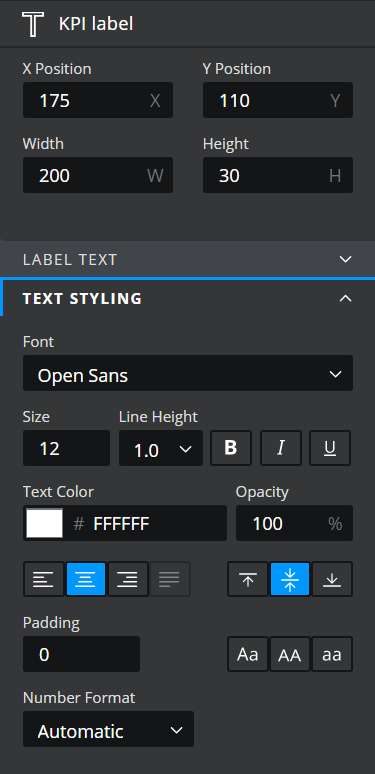Screen dimensions: 375x774
Task: Open the Open Sans font dropdown
Action: pos(188,373)
